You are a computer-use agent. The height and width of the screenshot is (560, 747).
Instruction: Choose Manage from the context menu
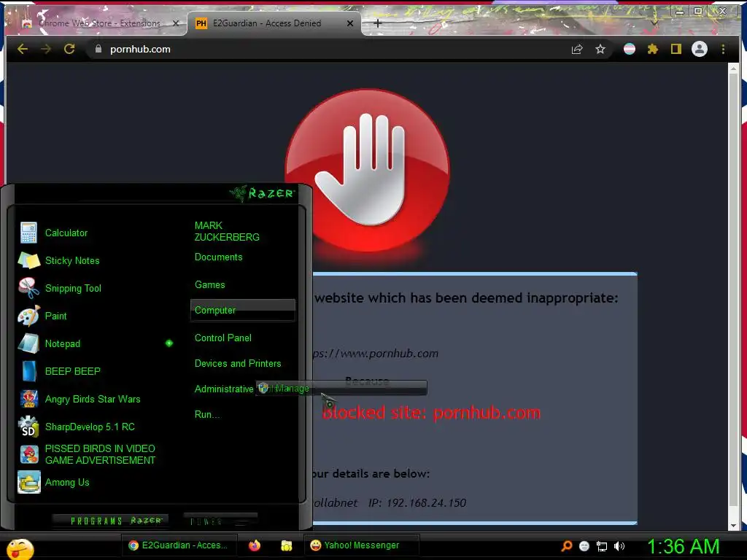(x=341, y=388)
